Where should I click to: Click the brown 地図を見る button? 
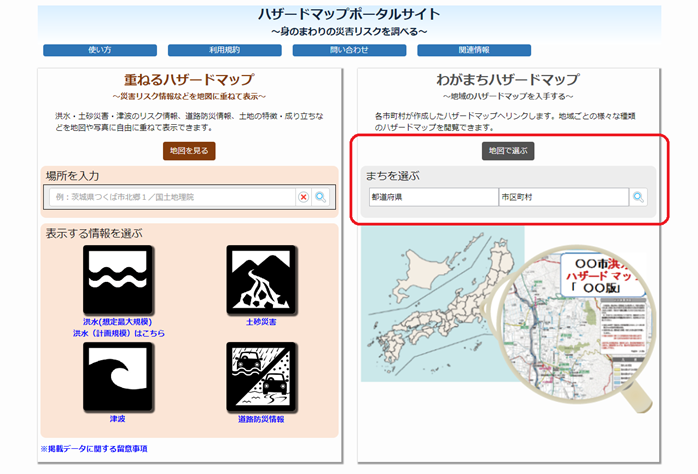point(189,151)
